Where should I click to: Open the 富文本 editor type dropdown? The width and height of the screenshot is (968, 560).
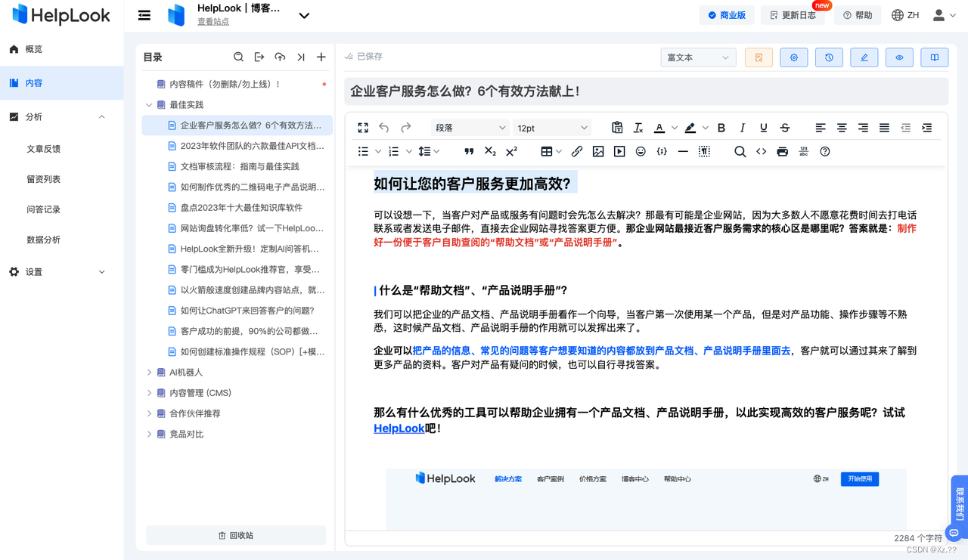pyautogui.click(x=698, y=57)
